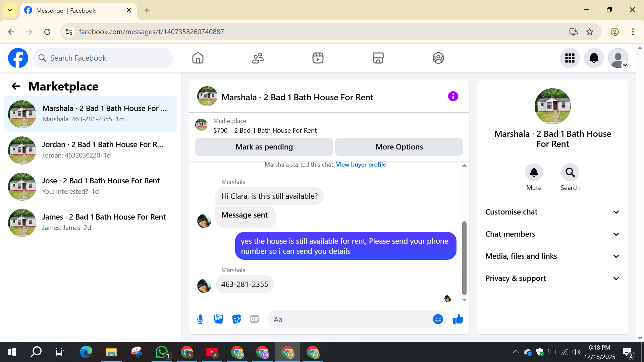
Task: Click the install app icon in address bar
Action: [x=574, y=32]
